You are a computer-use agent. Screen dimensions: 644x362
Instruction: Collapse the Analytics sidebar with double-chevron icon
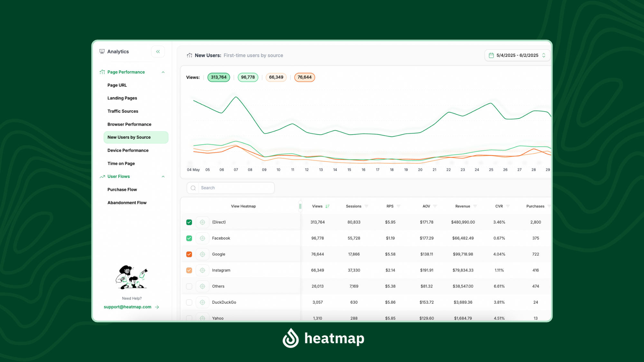pos(158,51)
